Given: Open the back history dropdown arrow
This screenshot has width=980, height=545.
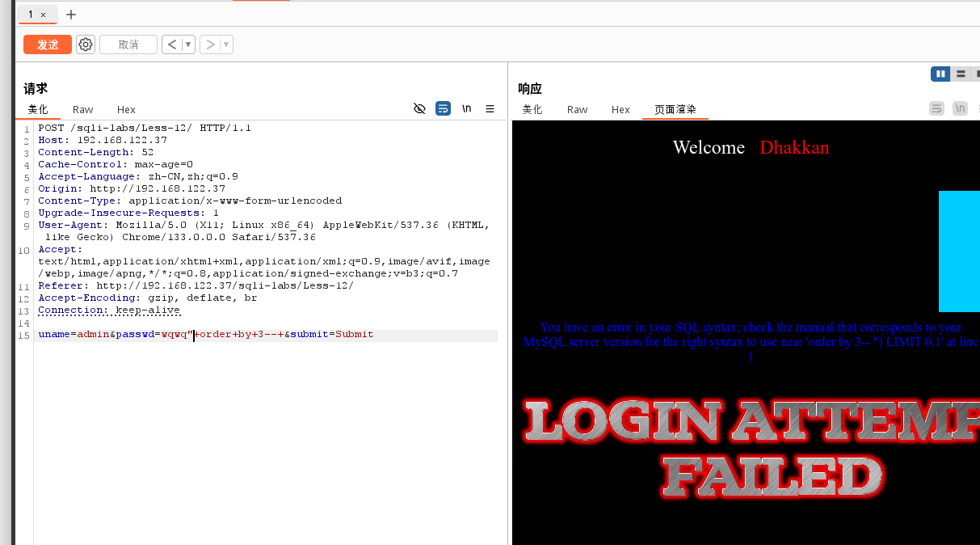Looking at the screenshot, I should 188,44.
